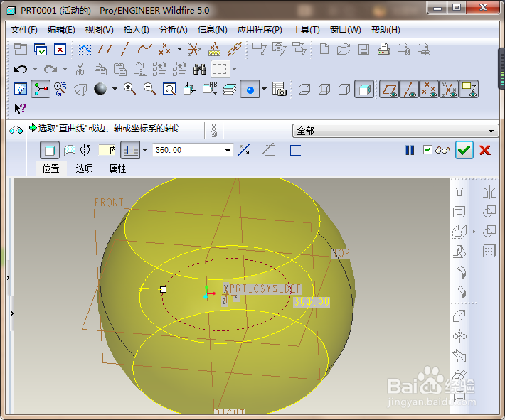Toggle the spin center icon
The width and height of the screenshot is (505, 420).
[x=41, y=89]
